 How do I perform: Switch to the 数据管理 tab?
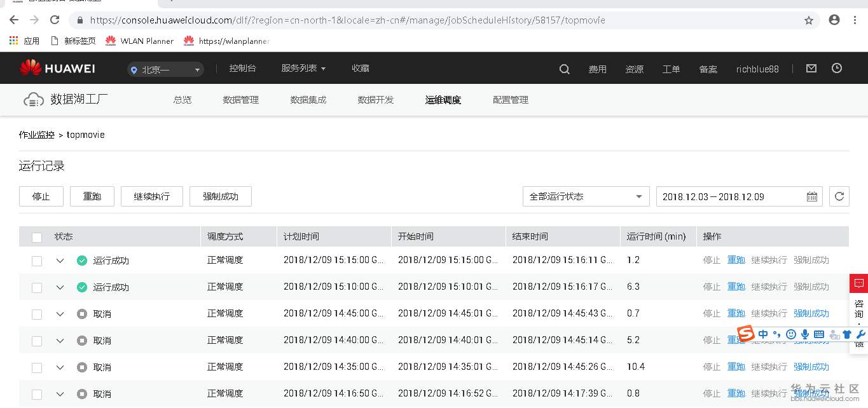tap(240, 100)
